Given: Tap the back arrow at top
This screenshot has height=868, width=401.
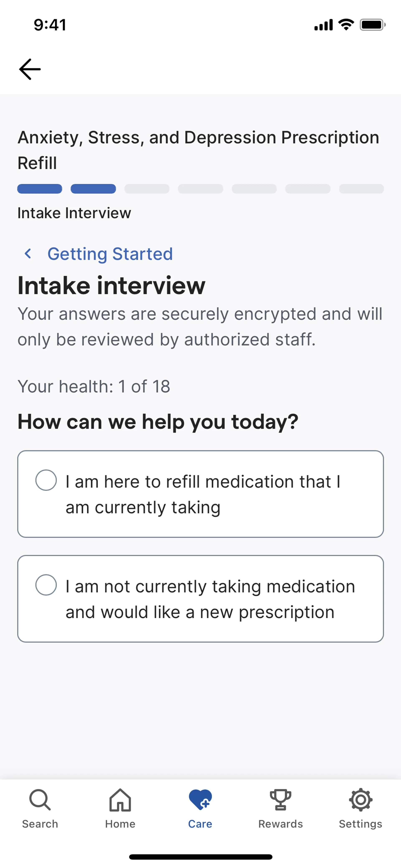Looking at the screenshot, I should tap(30, 69).
